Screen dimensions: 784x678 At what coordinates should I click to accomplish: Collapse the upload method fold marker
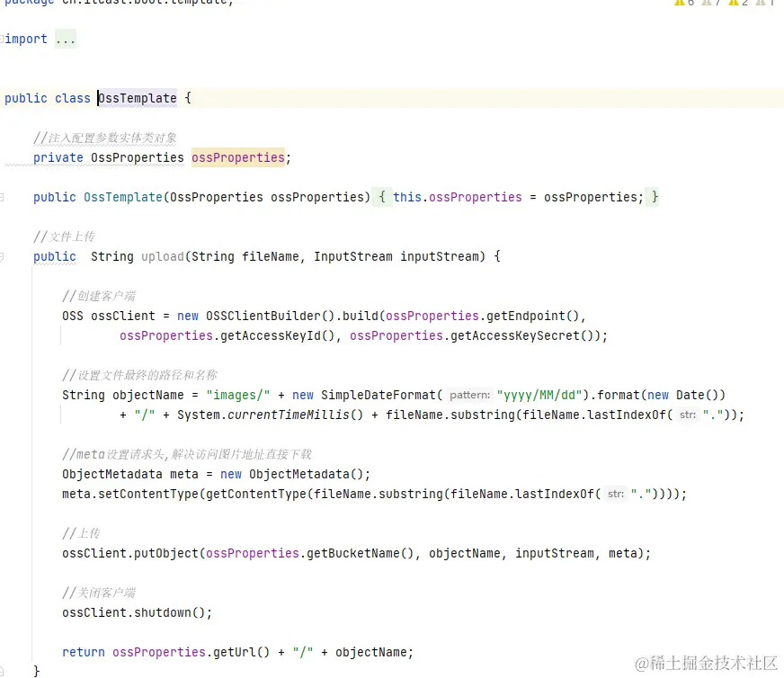[x=2, y=257]
